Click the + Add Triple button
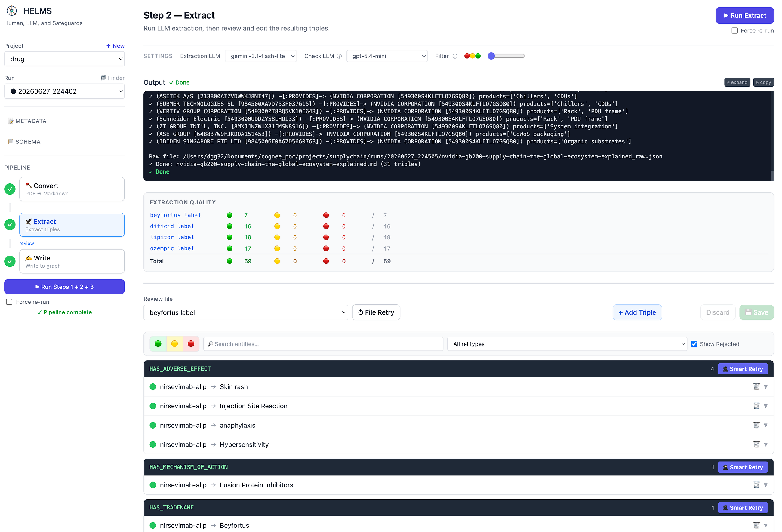This screenshot has width=782, height=532. pyautogui.click(x=637, y=312)
